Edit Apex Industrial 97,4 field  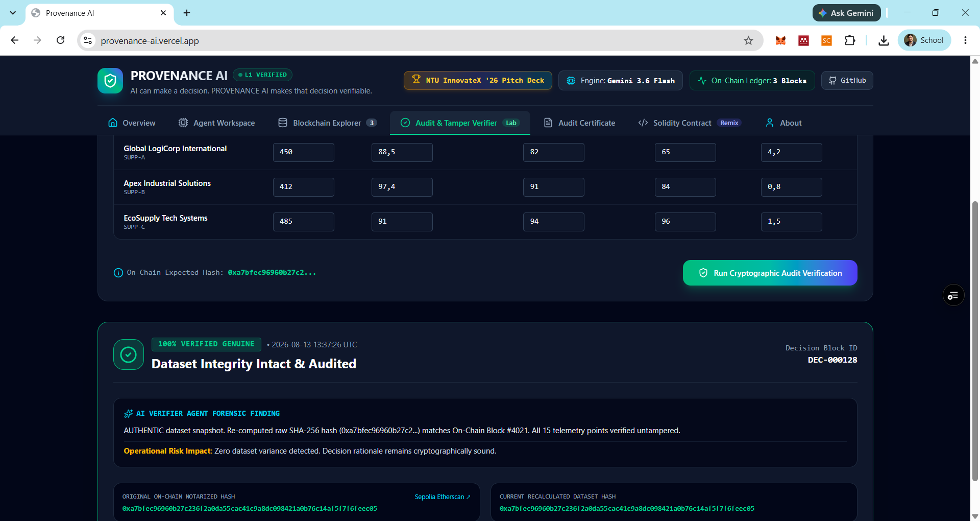[402, 187]
